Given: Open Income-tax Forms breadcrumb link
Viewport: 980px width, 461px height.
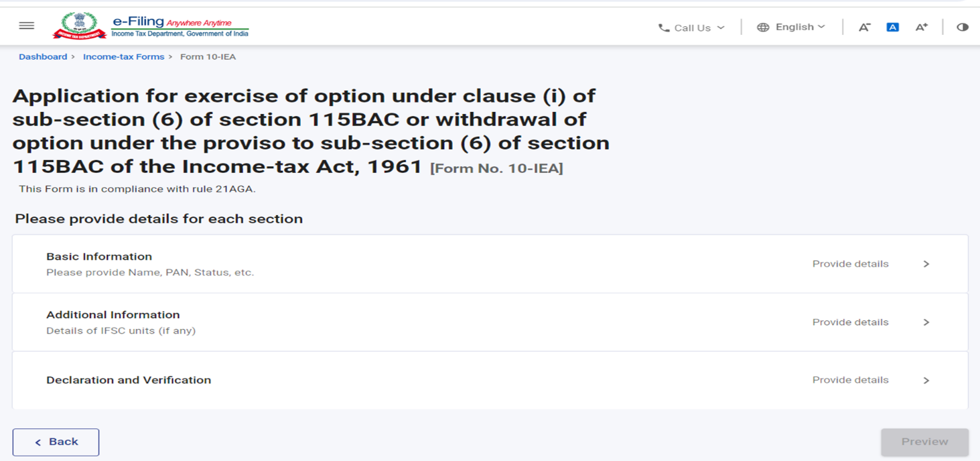Looking at the screenshot, I should pos(123,57).
